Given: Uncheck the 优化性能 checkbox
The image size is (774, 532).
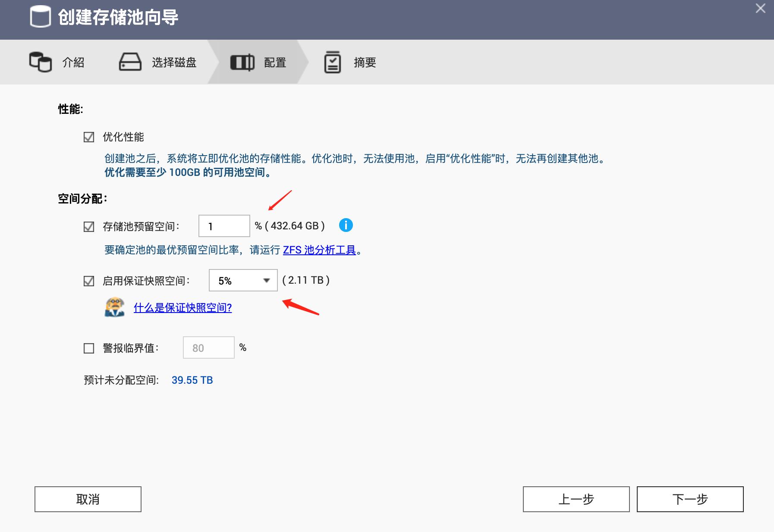Looking at the screenshot, I should (88, 137).
